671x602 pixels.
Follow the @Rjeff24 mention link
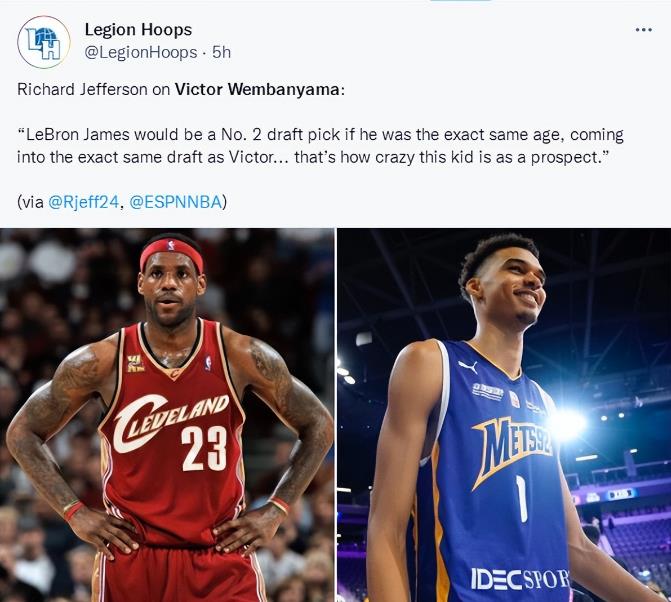click(83, 202)
